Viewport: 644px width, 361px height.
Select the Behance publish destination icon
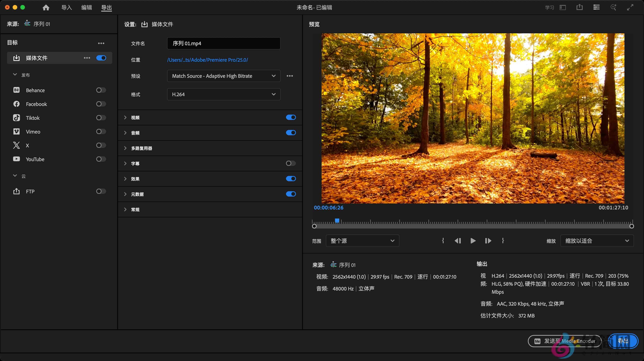point(16,90)
